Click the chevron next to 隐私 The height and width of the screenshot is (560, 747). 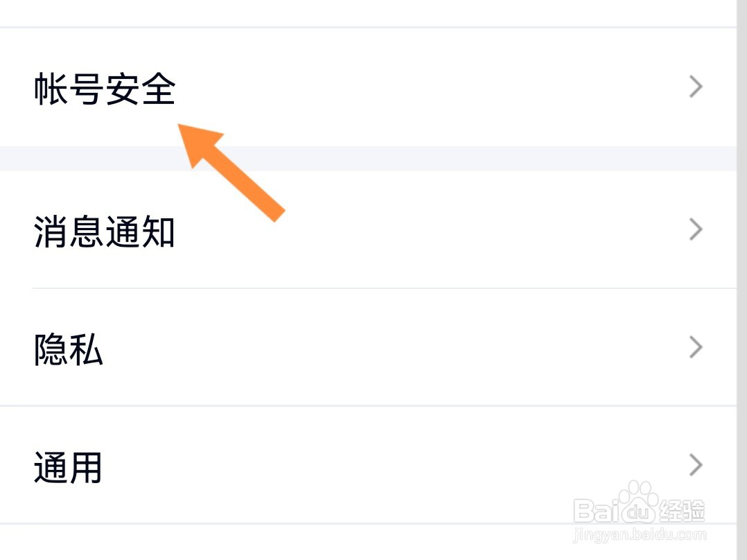pos(695,347)
